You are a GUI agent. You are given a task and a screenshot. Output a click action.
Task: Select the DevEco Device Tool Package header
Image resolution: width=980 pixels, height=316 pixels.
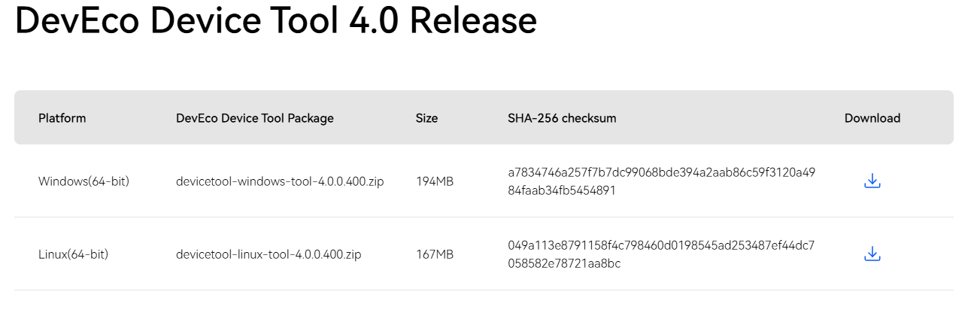coord(255,118)
